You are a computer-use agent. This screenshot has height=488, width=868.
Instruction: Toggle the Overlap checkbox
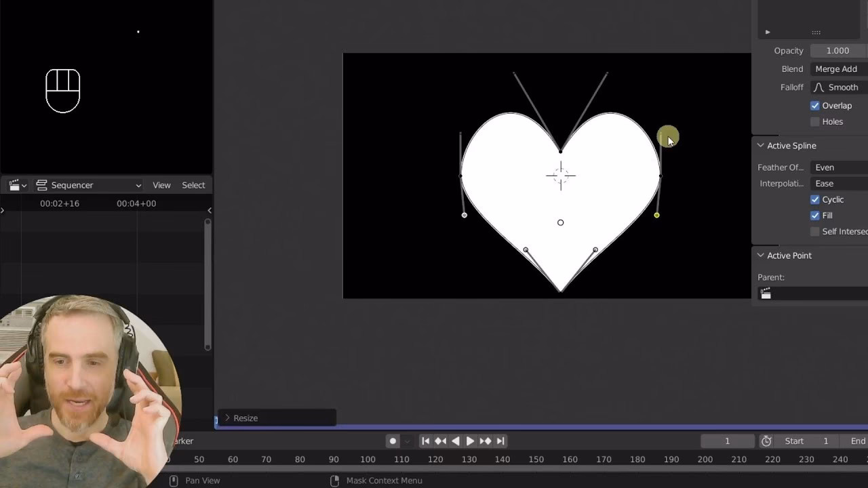click(x=815, y=106)
